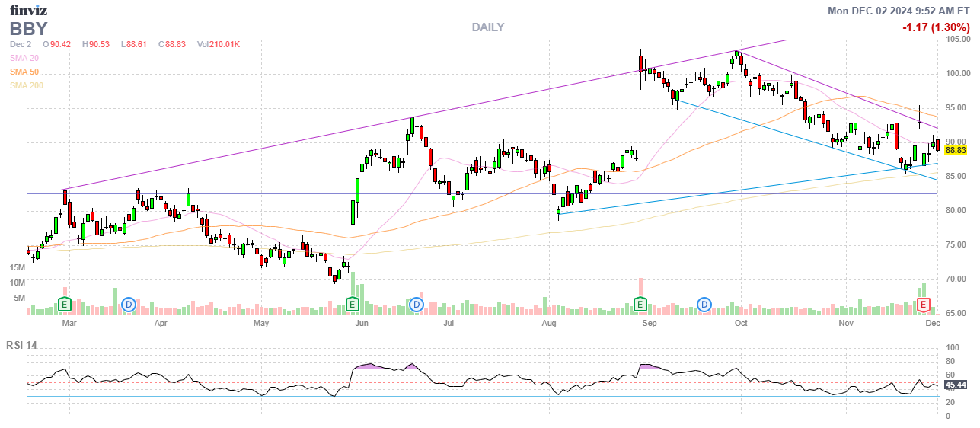Click the red earnings E marker near Dec

[x=924, y=305]
